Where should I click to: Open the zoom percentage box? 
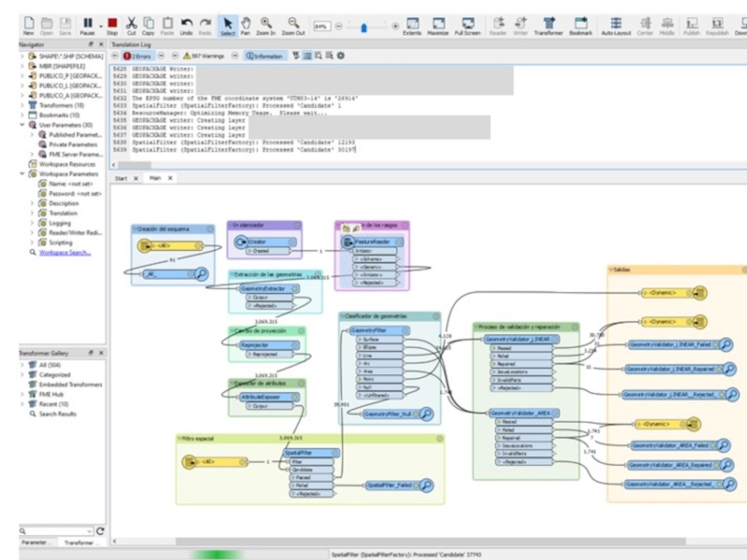(x=322, y=26)
